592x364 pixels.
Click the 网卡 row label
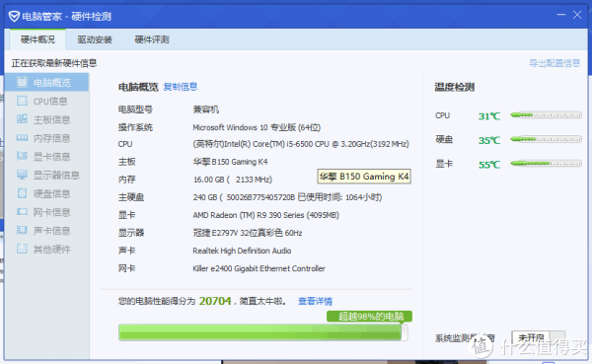coord(127,268)
